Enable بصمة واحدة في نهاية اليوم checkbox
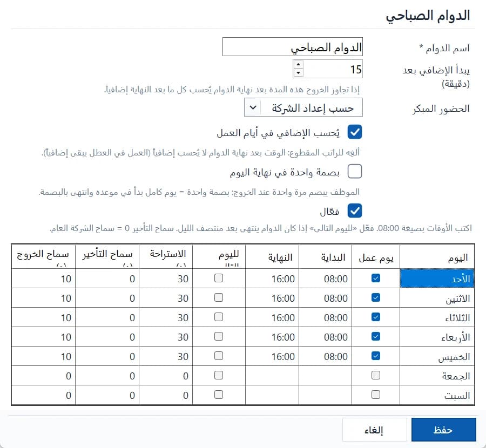 click(355, 171)
